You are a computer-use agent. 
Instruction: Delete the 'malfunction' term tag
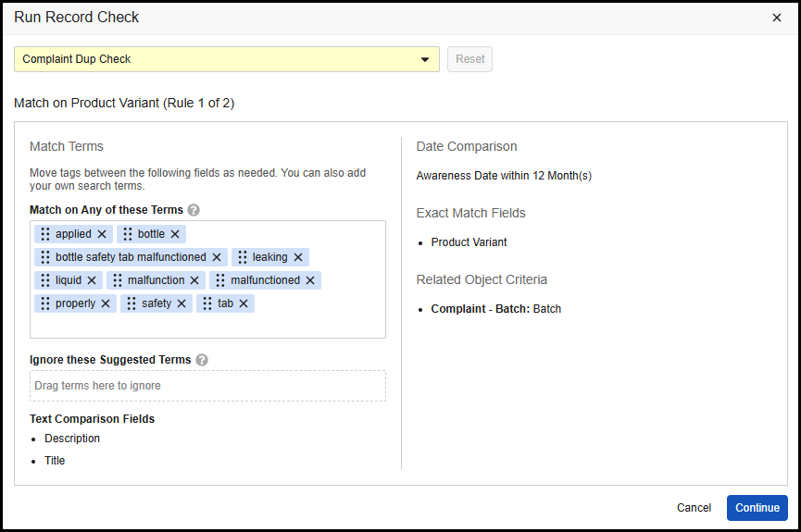point(194,280)
